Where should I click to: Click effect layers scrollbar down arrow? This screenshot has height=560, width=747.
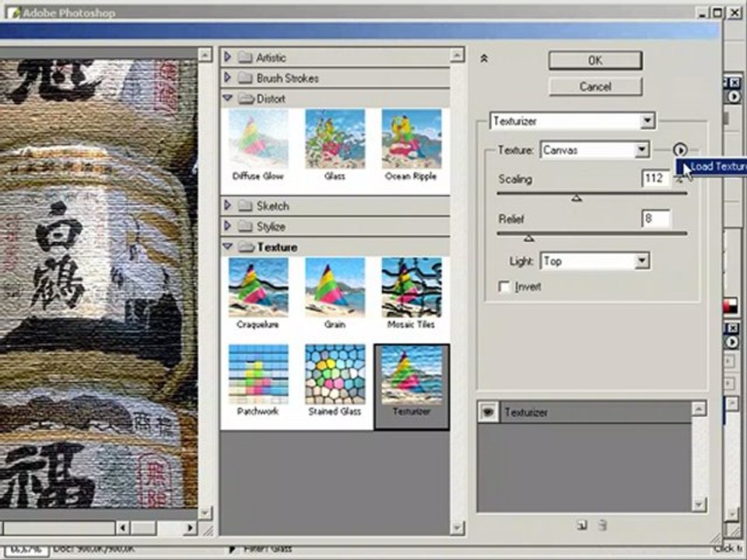click(699, 505)
